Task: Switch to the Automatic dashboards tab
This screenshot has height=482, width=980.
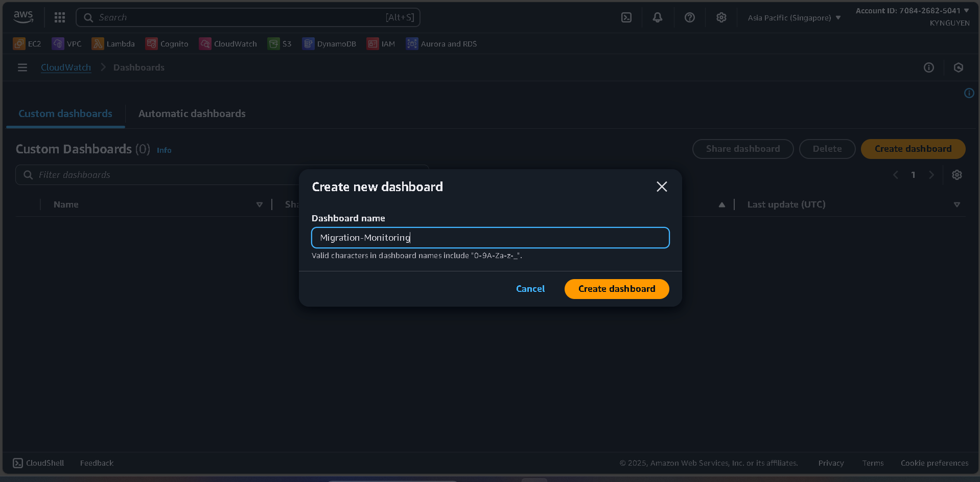Action: (x=192, y=113)
